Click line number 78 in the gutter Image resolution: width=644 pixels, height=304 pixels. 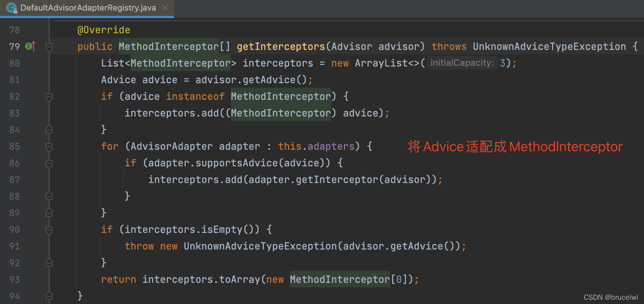tap(14, 30)
